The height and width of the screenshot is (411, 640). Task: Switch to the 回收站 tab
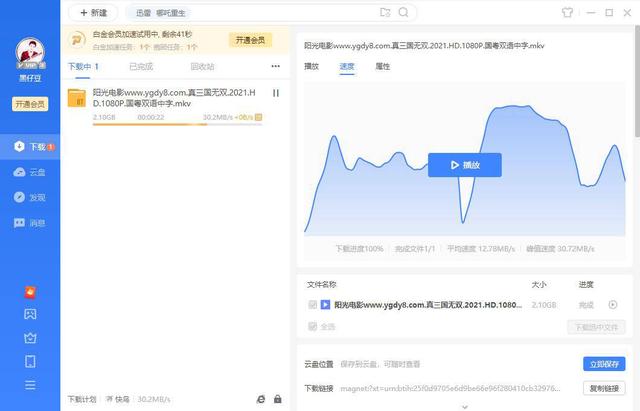pyautogui.click(x=202, y=67)
